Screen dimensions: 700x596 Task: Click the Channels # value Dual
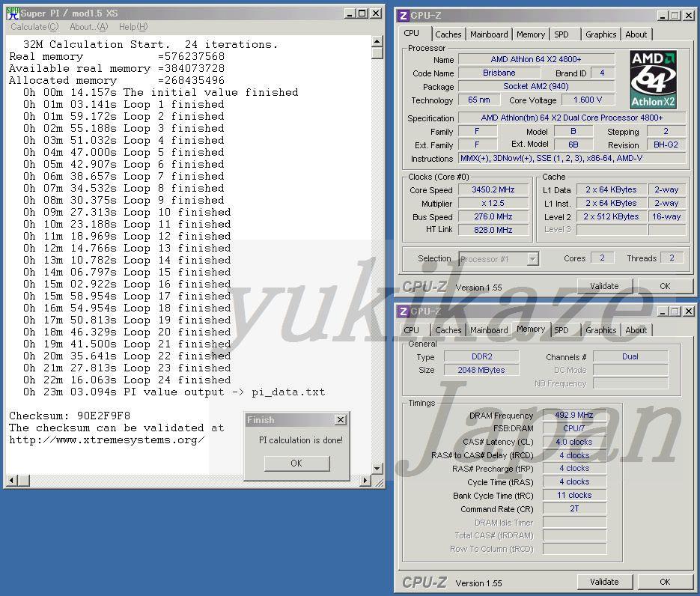tap(630, 356)
